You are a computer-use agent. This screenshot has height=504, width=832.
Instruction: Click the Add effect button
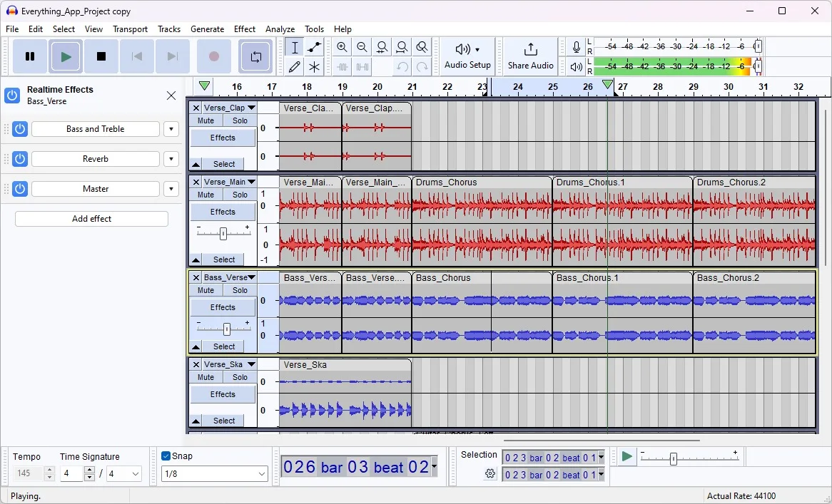[91, 218]
